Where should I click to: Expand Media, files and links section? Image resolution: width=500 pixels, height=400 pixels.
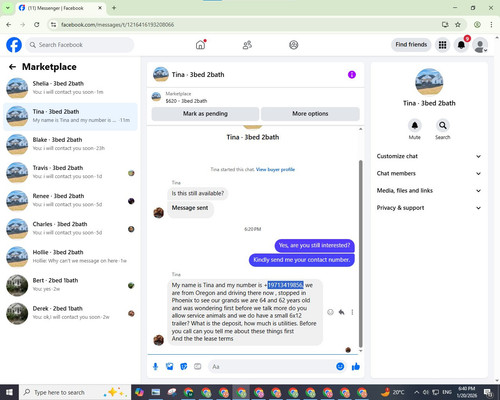[429, 191]
